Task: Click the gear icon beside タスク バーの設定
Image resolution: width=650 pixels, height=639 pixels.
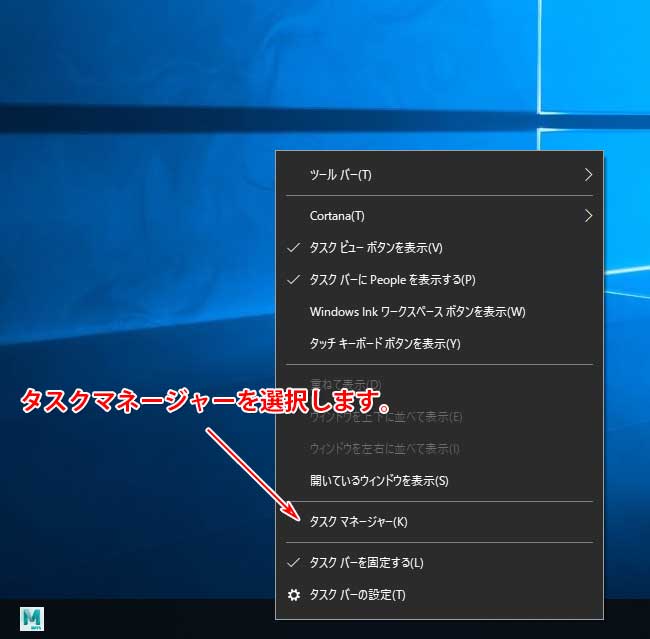Action: click(294, 595)
